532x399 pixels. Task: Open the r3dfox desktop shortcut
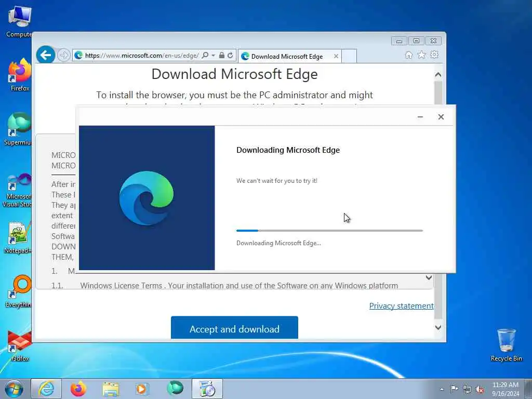pyautogui.click(x=20, y=345)
